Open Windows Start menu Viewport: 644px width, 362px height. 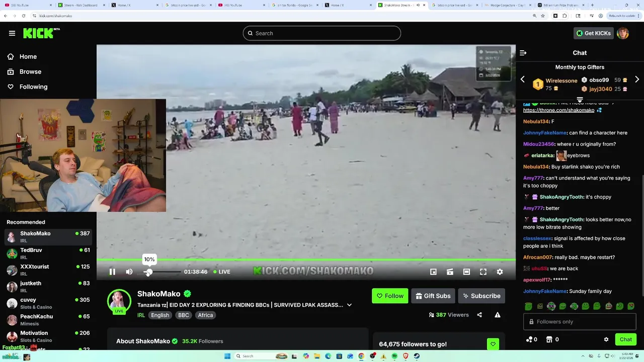click(x=227, y=356)
